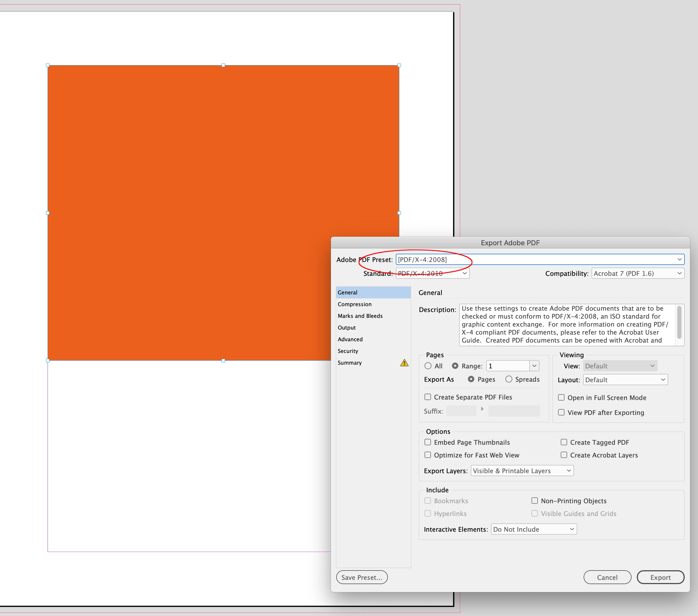Click the Summary warning triangle icon
Viewport: 698px width, 616px height.
pyautogui.click(x=404, y=363)
